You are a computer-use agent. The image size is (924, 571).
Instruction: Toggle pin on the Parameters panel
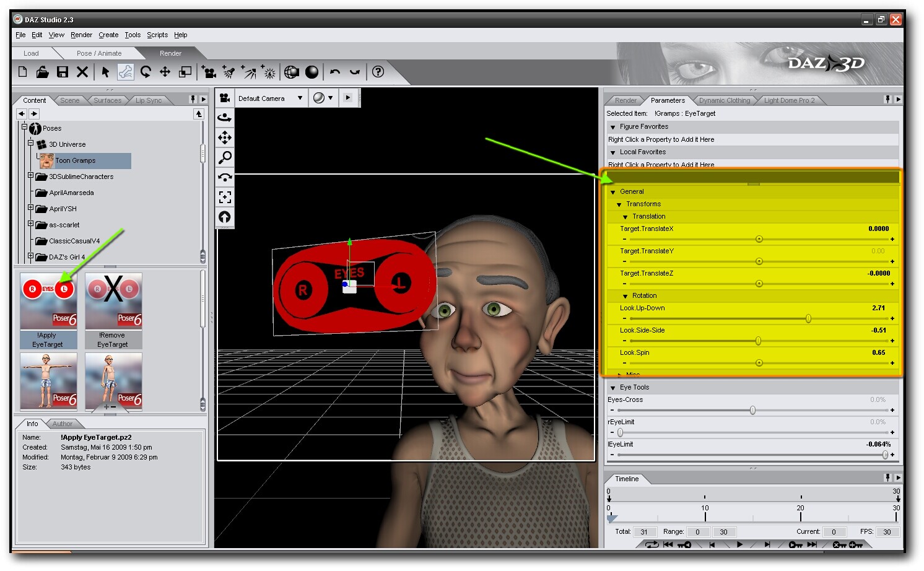coord(887,100)
